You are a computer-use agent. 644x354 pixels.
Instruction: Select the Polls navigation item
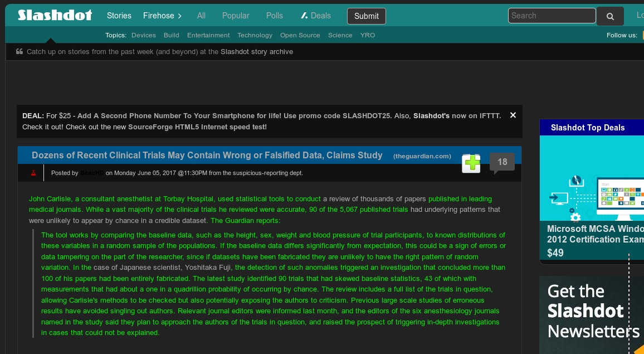pyautogui.click(x=274, y=16)
